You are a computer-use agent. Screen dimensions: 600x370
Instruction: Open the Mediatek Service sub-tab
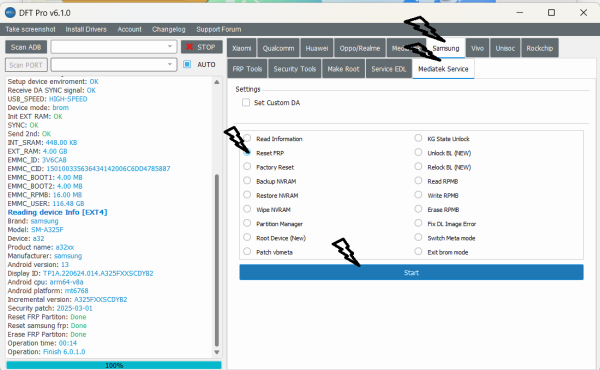[x=443, y=69]
